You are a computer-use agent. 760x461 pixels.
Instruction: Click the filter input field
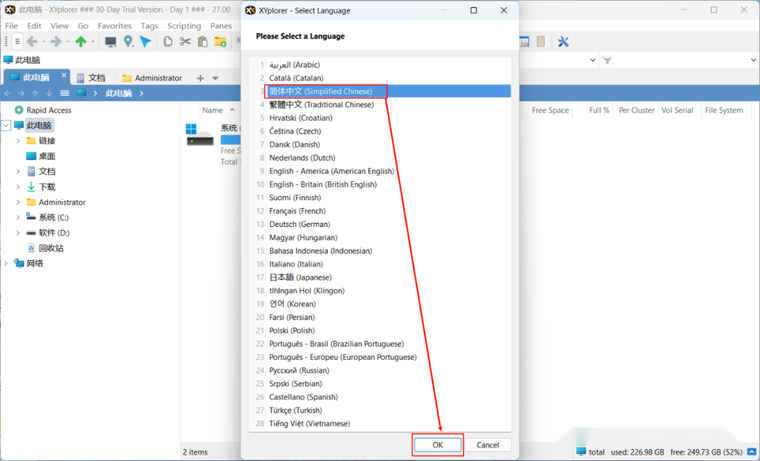(680, 60)
